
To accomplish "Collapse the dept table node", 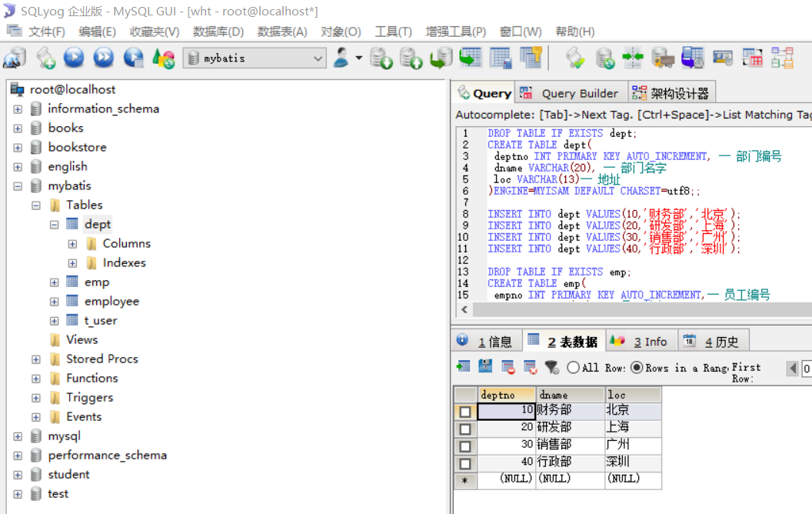I will click(52, 224).
